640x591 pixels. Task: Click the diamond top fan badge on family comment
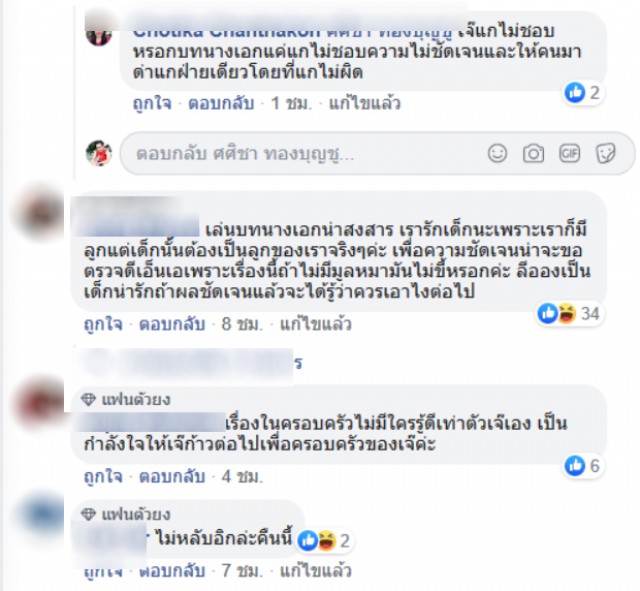(88, 399)
